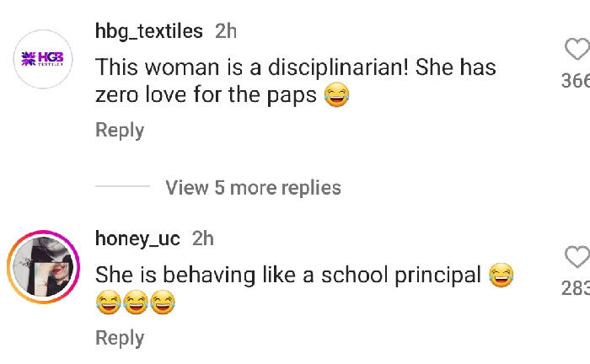Click the 2h timestamp next to honey_uc
The image size is (590, 364).
pyautogui.click(x=203, y=239)
